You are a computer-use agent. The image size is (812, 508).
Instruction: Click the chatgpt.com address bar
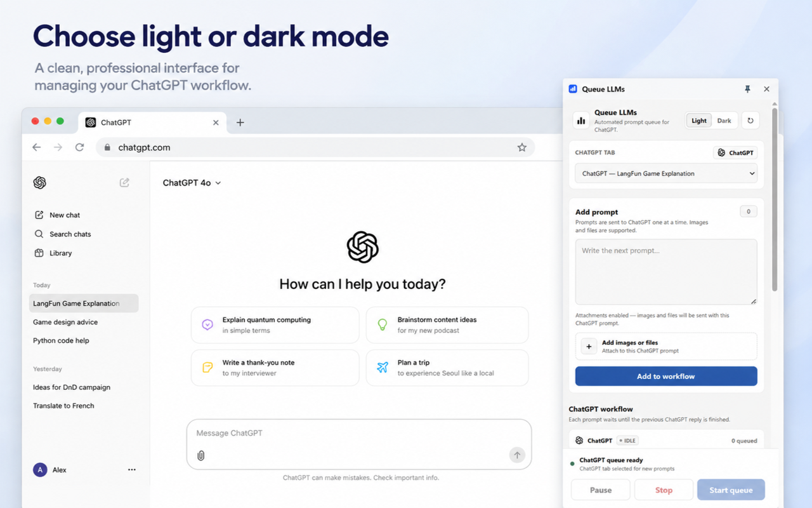pos(315,147)
